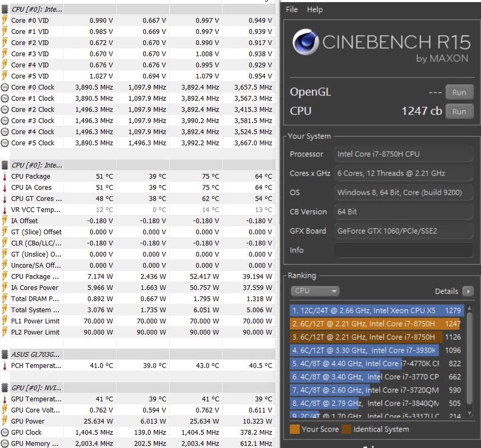Run the OpenGL benchmark
The height and width of the screenshot is (448, 481).
[459, 93]
